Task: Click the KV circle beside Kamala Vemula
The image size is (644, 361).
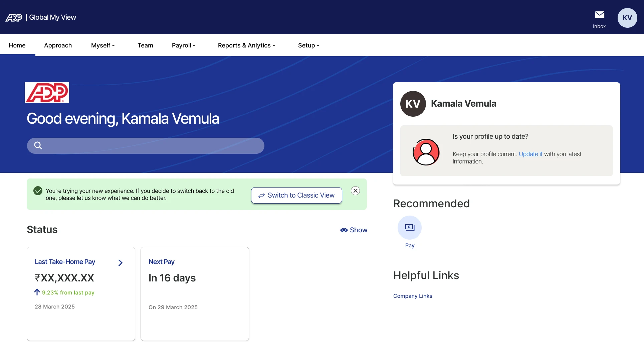Action: (x=413, y=104)
